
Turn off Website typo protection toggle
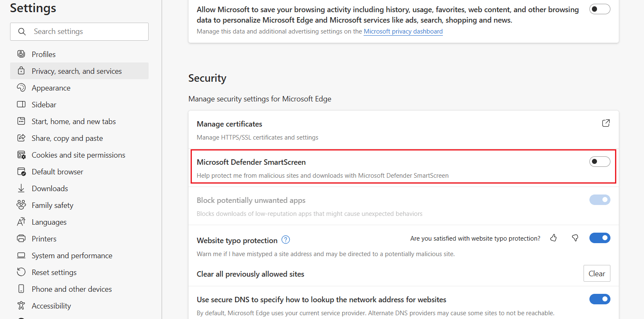click(599, 238)
